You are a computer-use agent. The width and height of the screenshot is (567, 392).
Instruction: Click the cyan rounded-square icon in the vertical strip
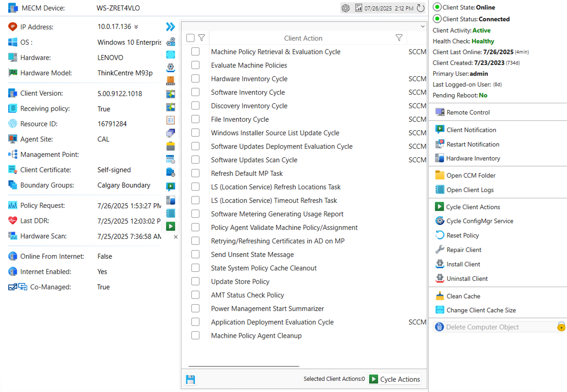click(170, 55)
